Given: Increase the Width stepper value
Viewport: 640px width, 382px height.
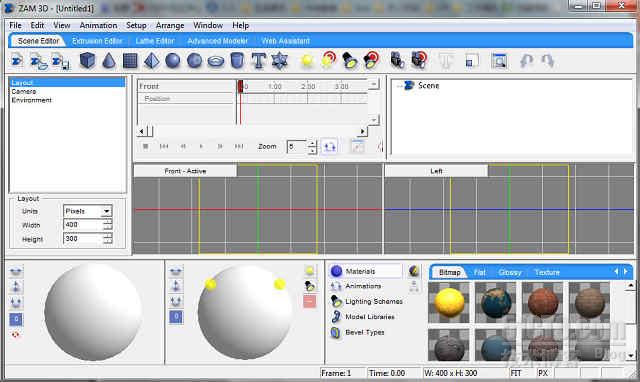Looking at the screenshot, I should (108, 222).
